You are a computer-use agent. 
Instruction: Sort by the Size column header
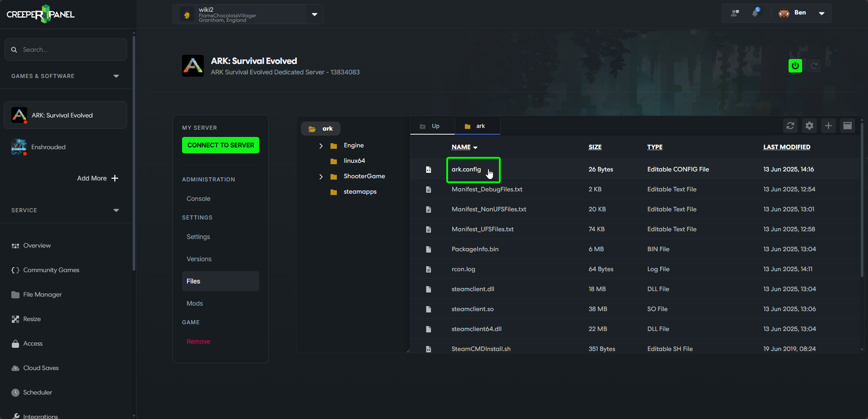(x=595, y=147)
